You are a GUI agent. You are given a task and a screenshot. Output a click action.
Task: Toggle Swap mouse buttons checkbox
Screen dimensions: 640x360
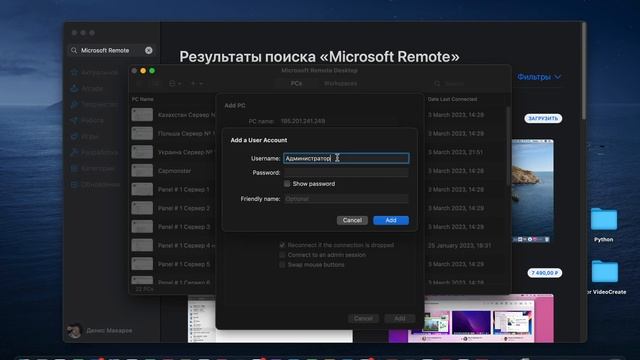[282, 264]
